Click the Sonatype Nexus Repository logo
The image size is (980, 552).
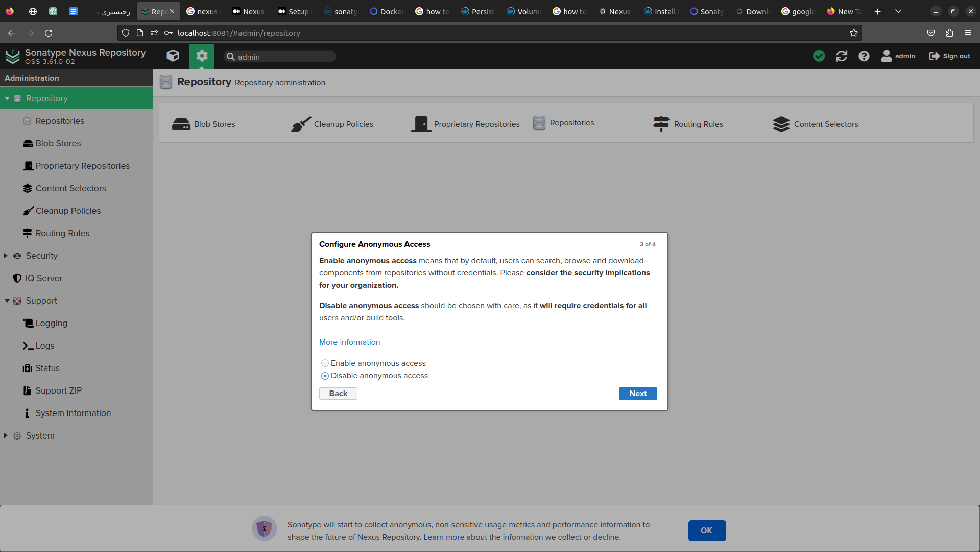pyautogui.click(x=12, y=56)
